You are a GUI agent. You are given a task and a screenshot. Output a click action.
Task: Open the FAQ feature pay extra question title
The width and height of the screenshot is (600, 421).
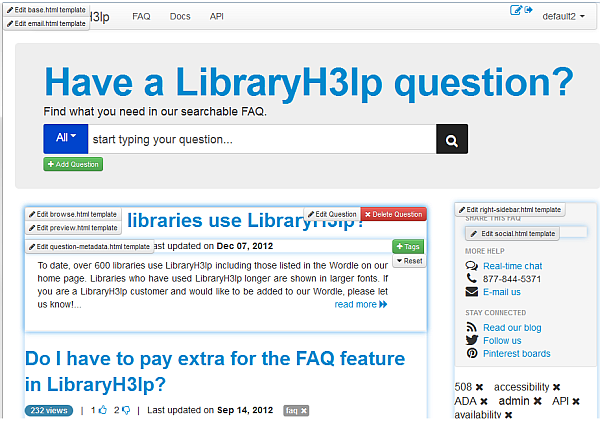[215, 371]
